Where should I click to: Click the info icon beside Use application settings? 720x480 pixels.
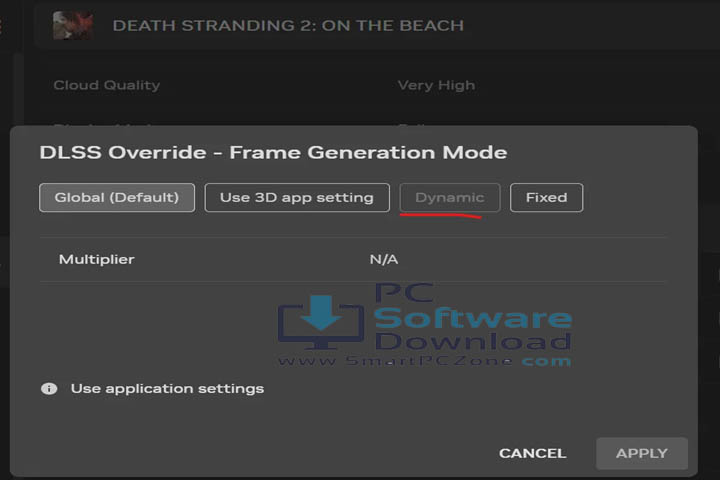(49, 389)
